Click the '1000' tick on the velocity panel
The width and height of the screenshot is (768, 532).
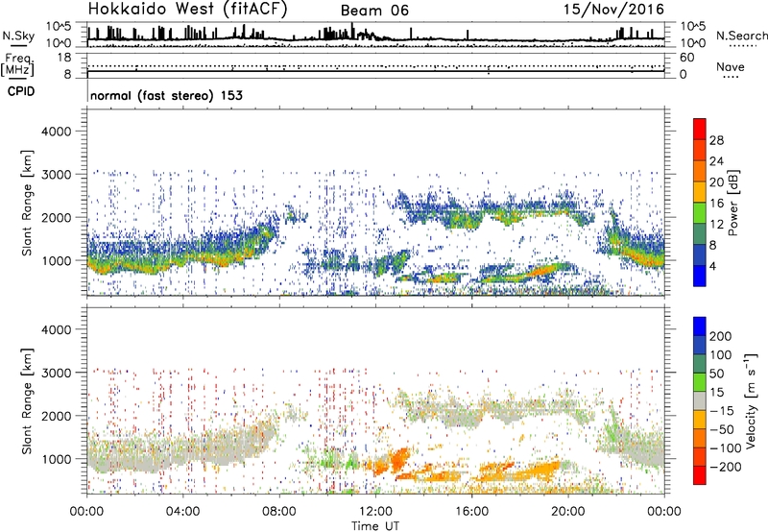56,459
